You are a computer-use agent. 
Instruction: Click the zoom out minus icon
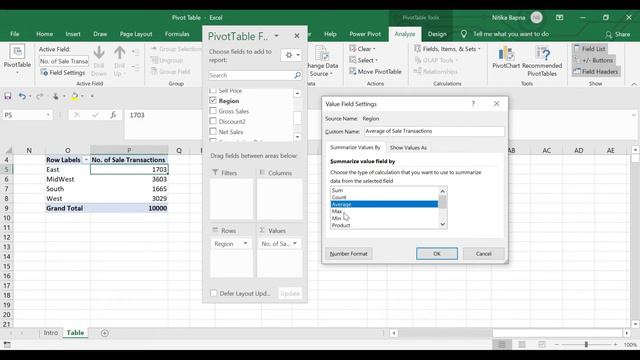click(556, 344)
